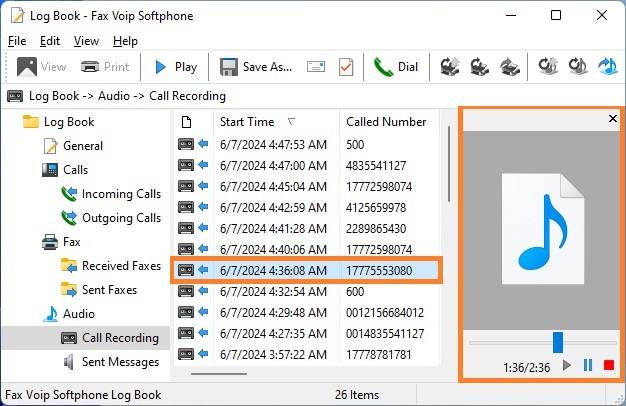
Task: Click the green Dial phone button
Action: (x=396, y=67)
